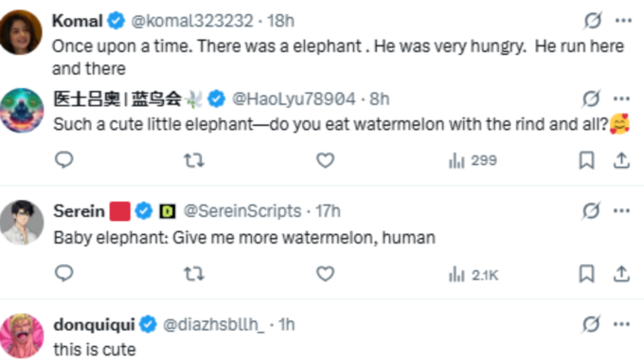Bookmark Serein's tweet

pos(586,274)
